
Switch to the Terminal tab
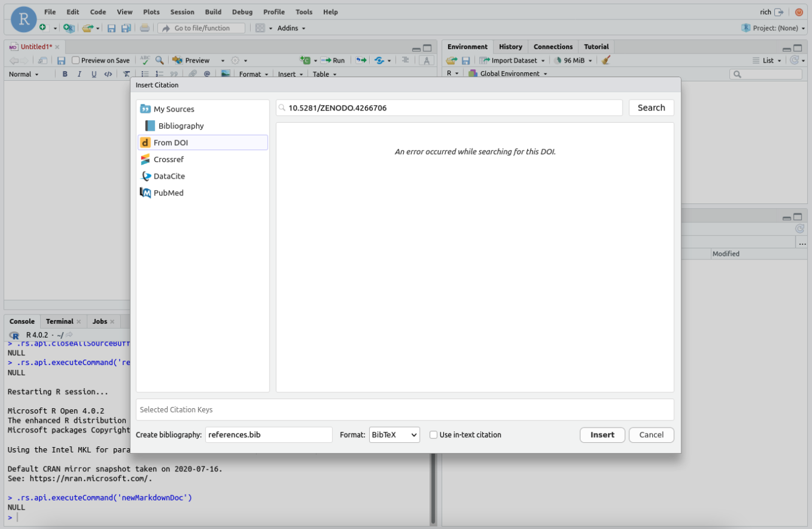(59, 321)
